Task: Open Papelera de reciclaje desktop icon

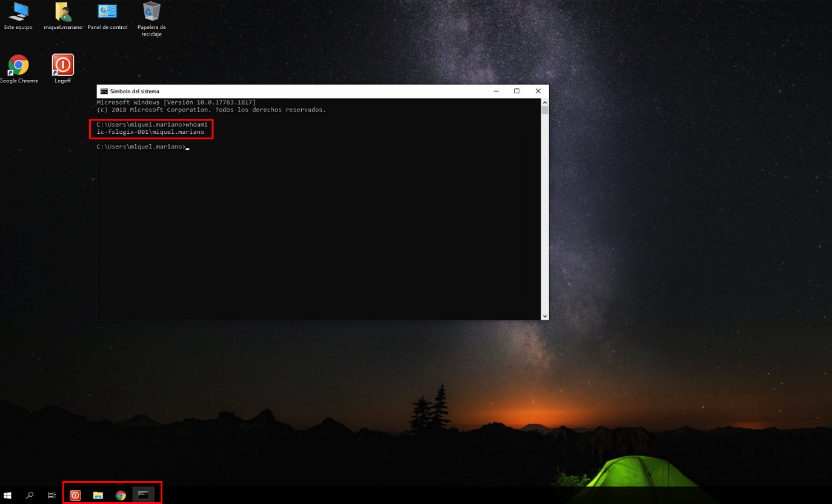Action: (x=151, y=19)
